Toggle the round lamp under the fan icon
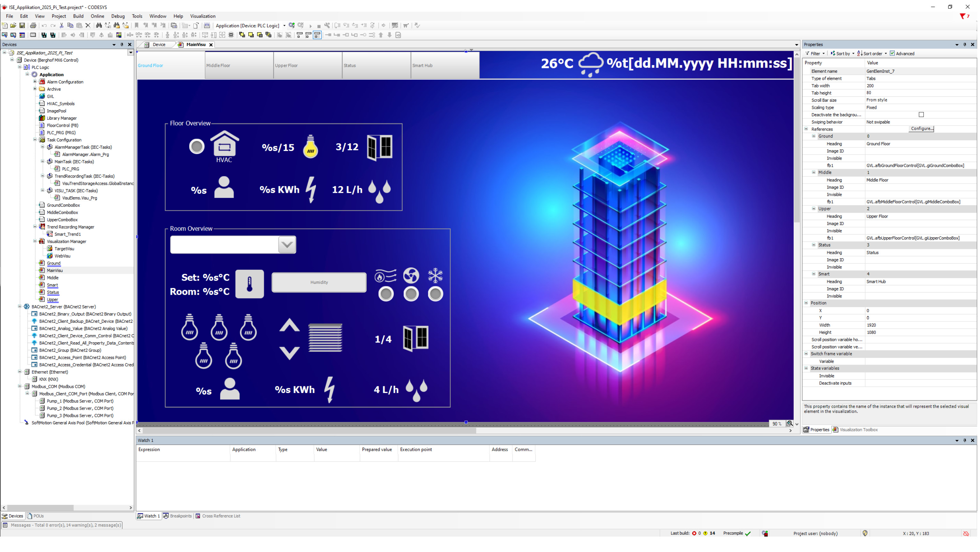The height and width of the screenshot is (552, 980). pos(411,294)
